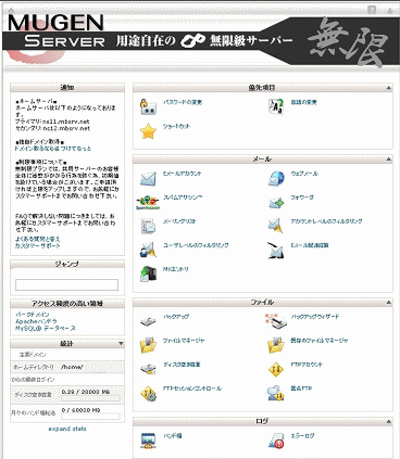400x459 pixels.
Task: Open the FAQ (よくある質問と答え) link
Action: tap(37, 239)
